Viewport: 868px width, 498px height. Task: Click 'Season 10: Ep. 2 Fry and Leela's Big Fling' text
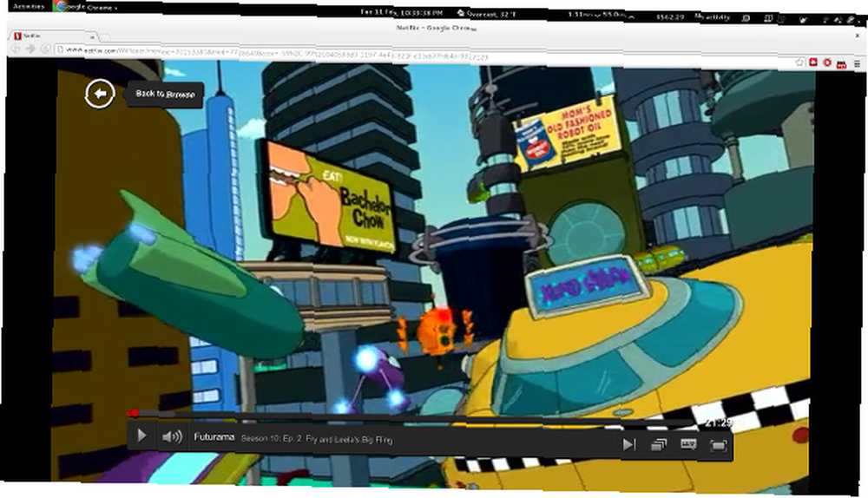click(317, 439)
